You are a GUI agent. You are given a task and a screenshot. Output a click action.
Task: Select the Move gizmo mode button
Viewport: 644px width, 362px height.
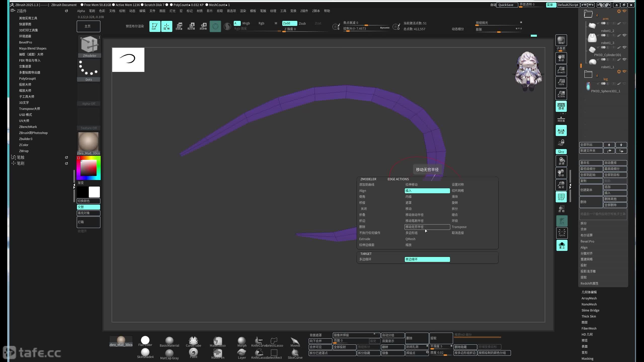point(179,26)
